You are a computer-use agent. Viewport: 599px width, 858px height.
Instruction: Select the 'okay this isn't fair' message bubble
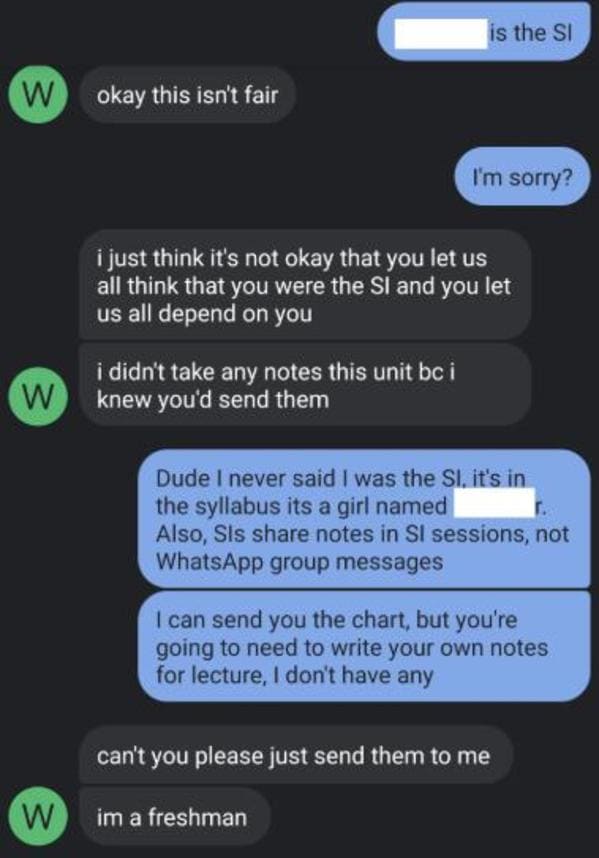(188, 95)
